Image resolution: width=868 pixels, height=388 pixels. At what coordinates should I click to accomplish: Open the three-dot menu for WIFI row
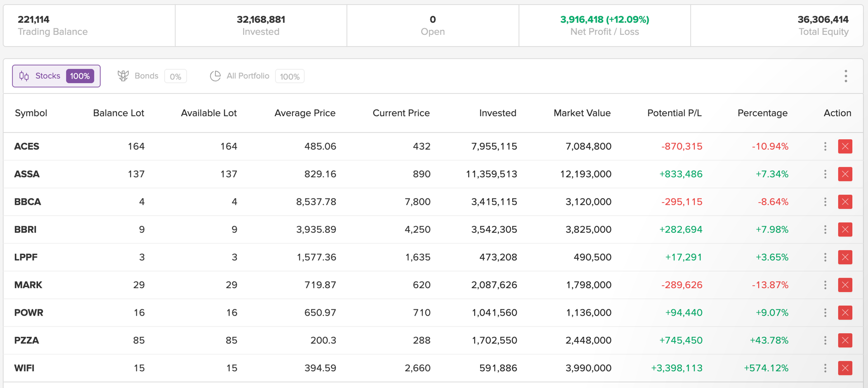pyautogui.click(x=825, y=368)
